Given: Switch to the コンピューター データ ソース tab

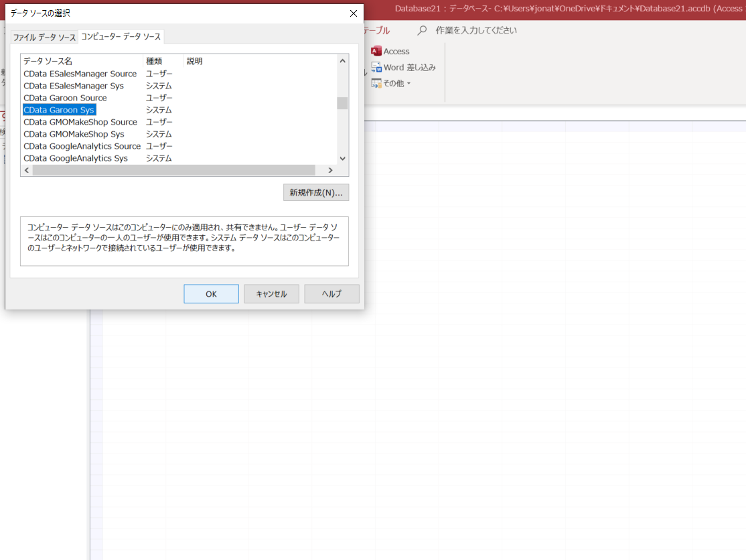Looking at the screenshot, I should [x=121, y=37].
